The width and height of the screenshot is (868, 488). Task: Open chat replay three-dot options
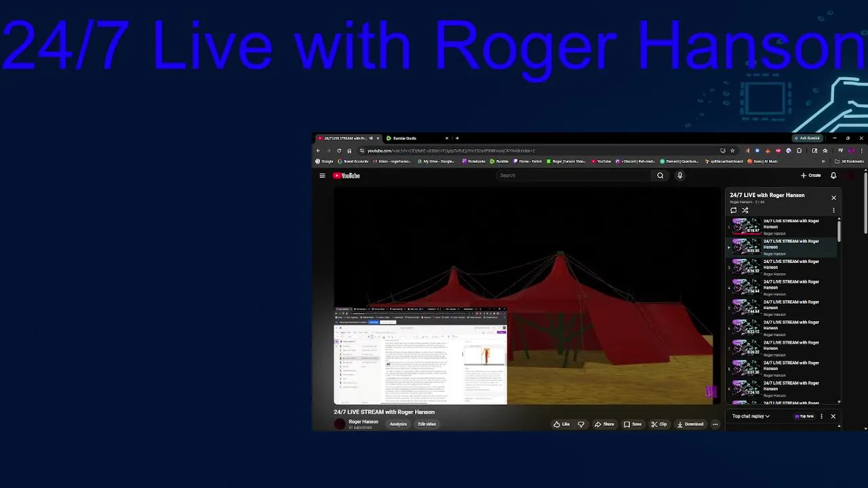point(821,416)
